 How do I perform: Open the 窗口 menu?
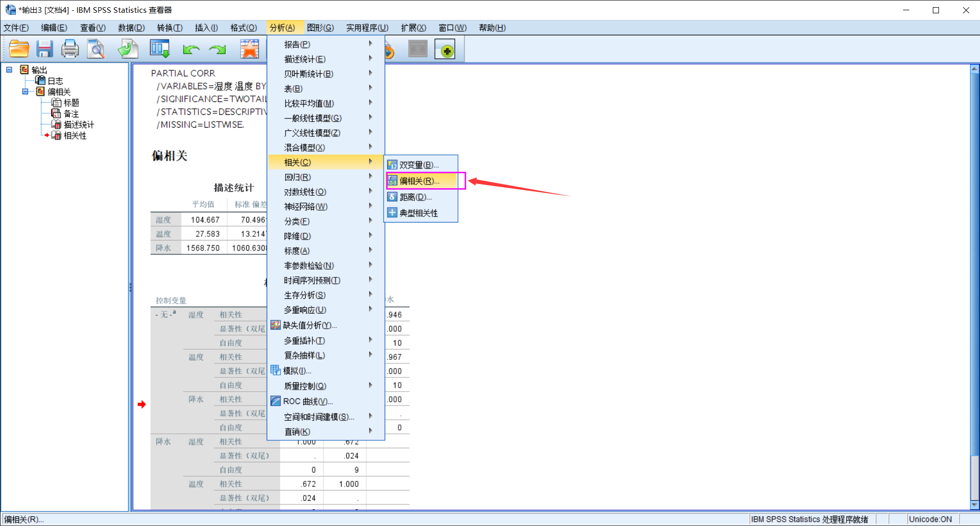(452, 28)
